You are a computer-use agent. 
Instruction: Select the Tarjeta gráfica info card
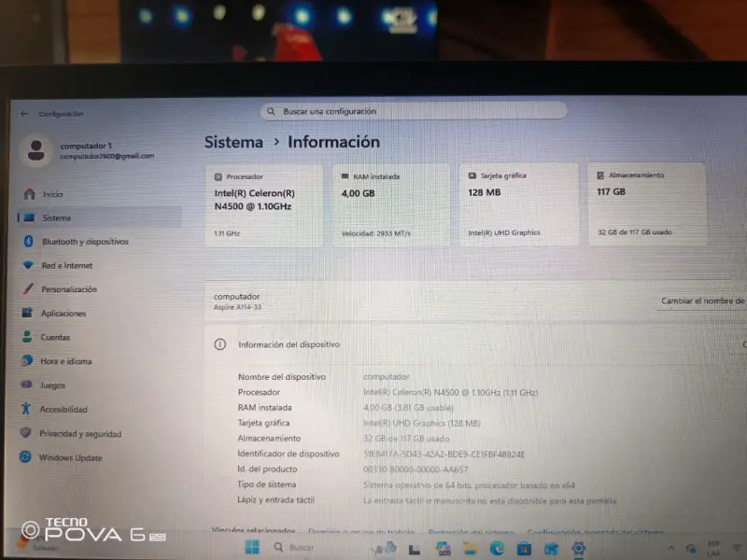(x=519, y=204)
